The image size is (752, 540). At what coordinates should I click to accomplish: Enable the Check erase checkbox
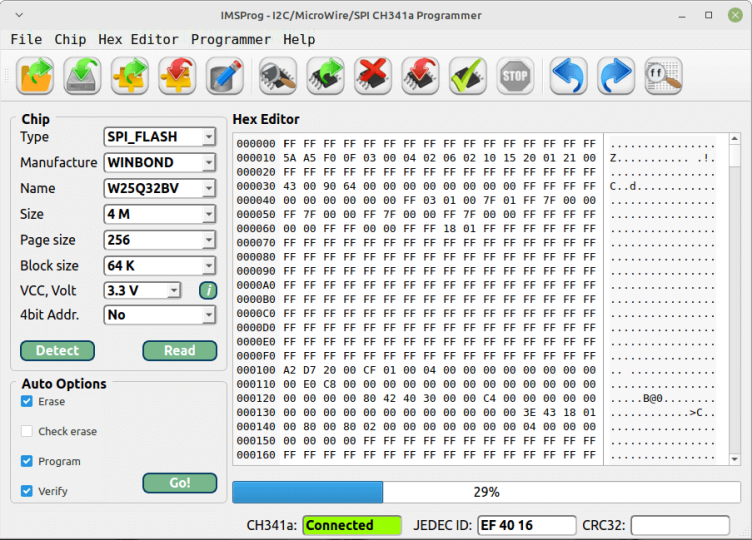(27, 431)
